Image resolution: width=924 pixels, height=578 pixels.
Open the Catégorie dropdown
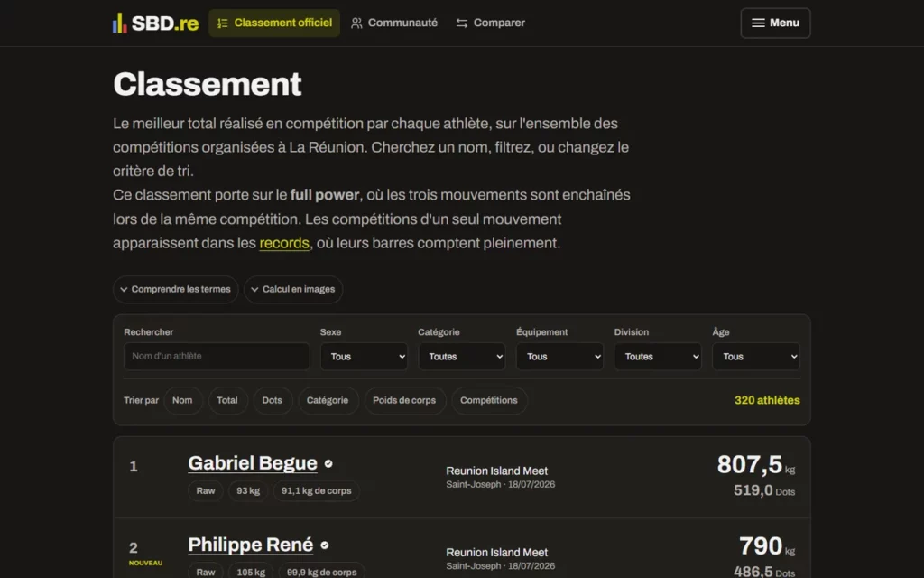pos(462,356)
